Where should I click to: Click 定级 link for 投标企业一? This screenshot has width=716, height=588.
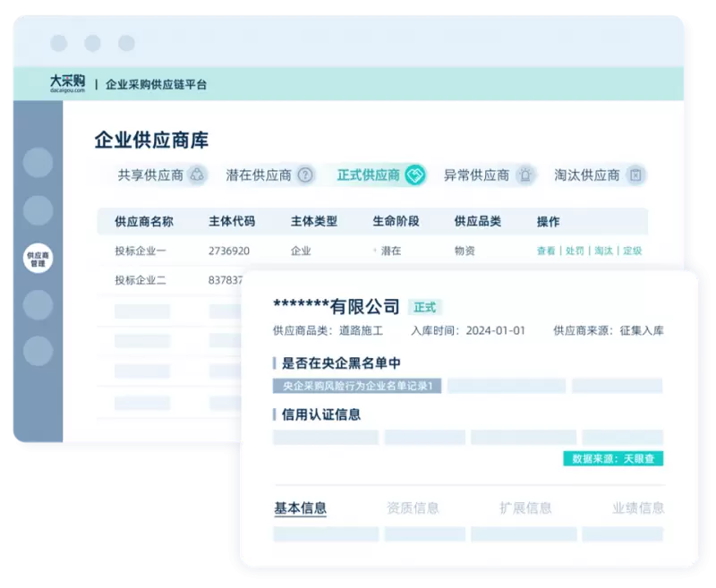[633, 251]
